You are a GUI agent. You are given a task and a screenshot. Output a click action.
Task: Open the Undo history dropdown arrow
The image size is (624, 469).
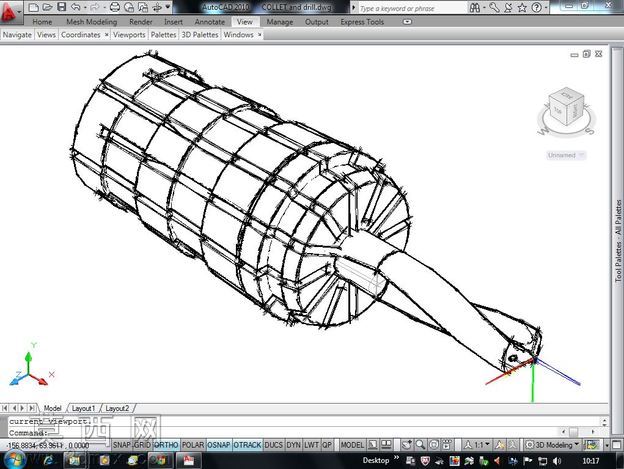85,8
